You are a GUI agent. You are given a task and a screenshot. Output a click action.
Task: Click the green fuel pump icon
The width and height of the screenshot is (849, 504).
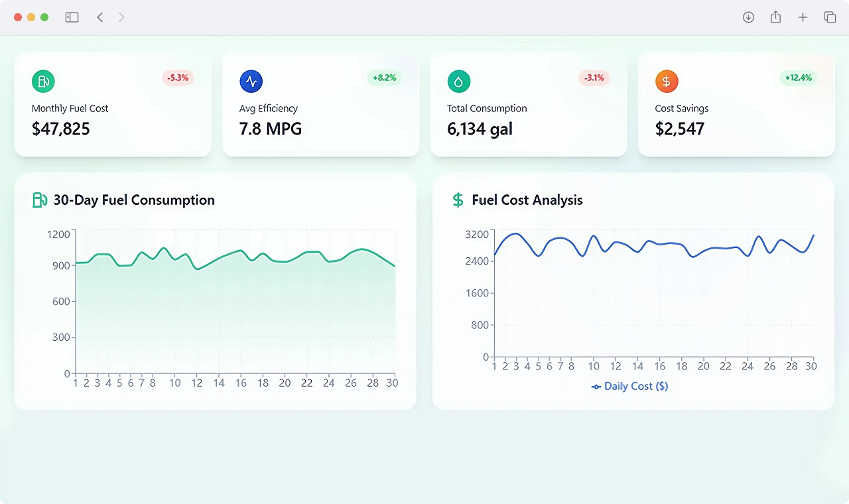click(x=43, y=82)
